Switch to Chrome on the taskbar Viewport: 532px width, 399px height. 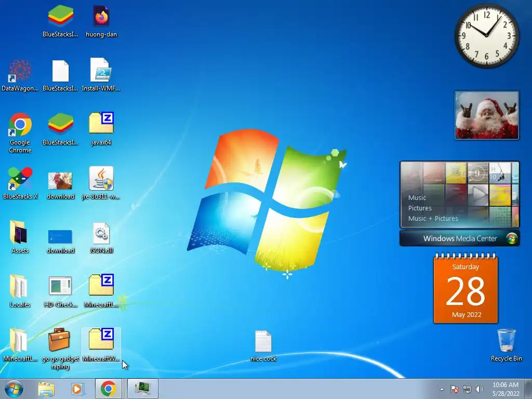[108, 389]
